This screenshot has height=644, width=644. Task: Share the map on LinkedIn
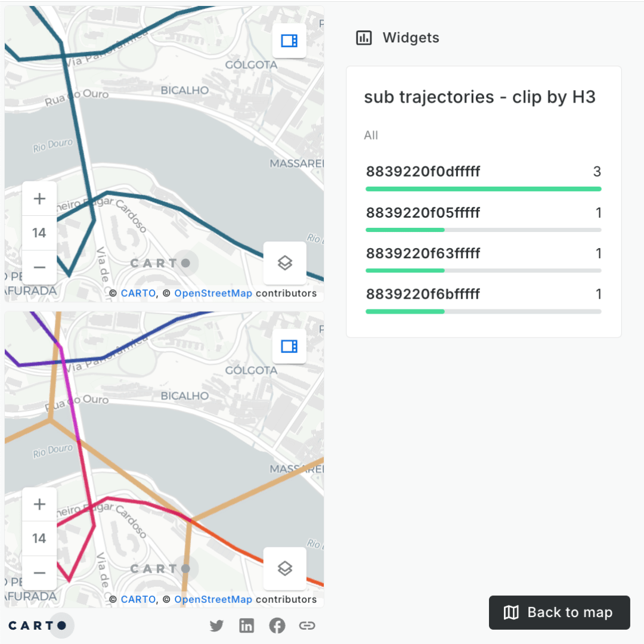246,626
